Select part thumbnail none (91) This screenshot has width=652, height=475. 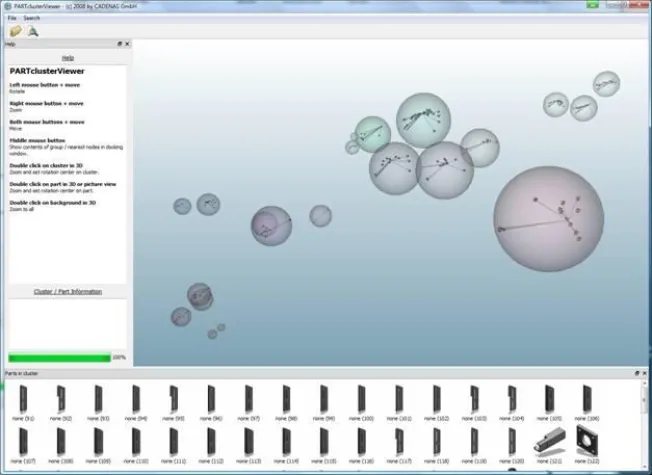point(22,400)
